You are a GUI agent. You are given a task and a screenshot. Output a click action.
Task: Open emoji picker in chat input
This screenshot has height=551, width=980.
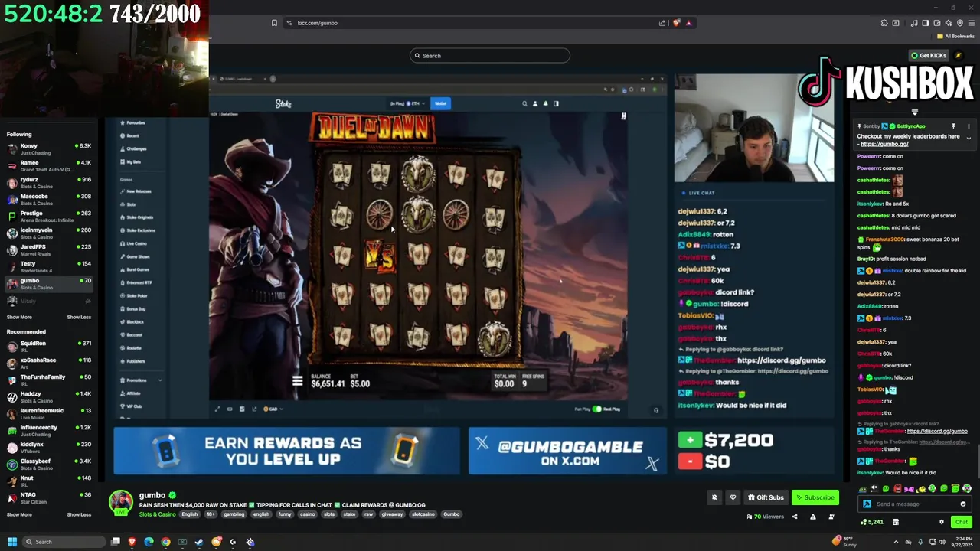click(x=963, y=504)
